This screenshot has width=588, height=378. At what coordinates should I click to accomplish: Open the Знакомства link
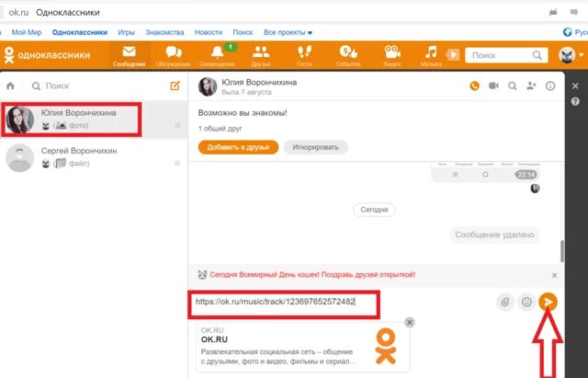point(164,32)
